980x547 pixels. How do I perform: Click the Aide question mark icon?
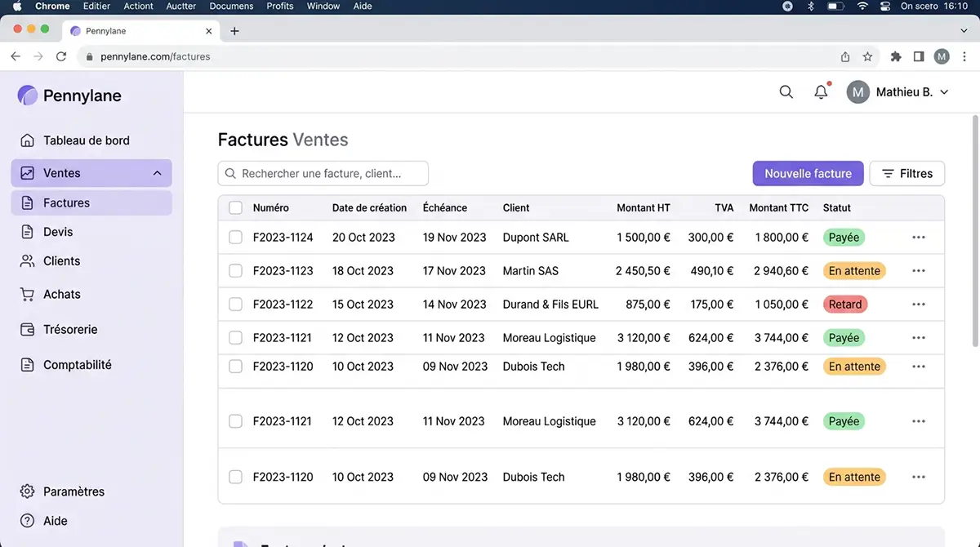click(28, 521)
